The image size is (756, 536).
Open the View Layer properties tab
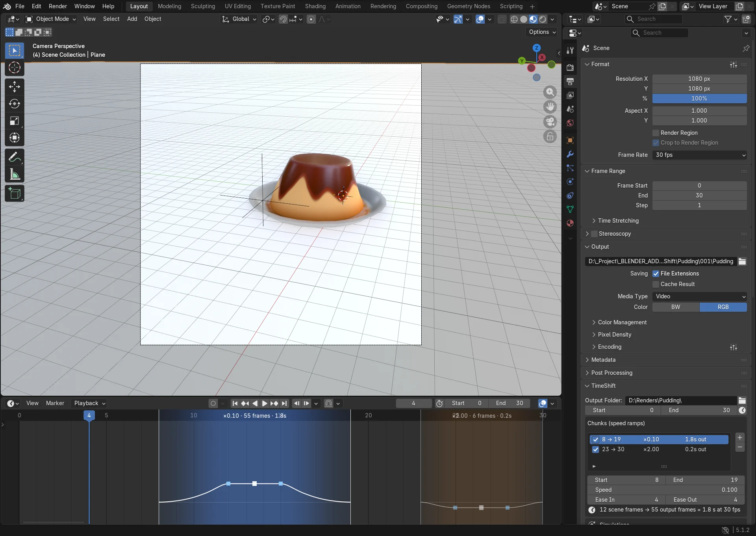[570, 95]
